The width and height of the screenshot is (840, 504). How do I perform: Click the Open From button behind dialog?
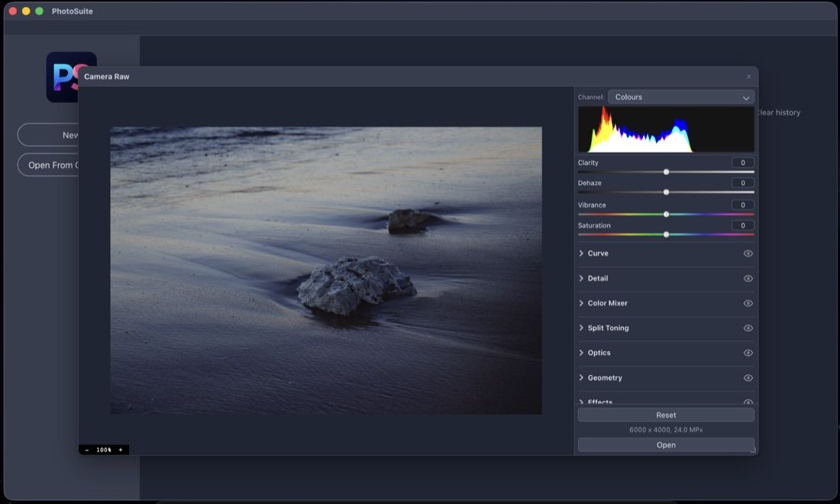coord(48,165)
